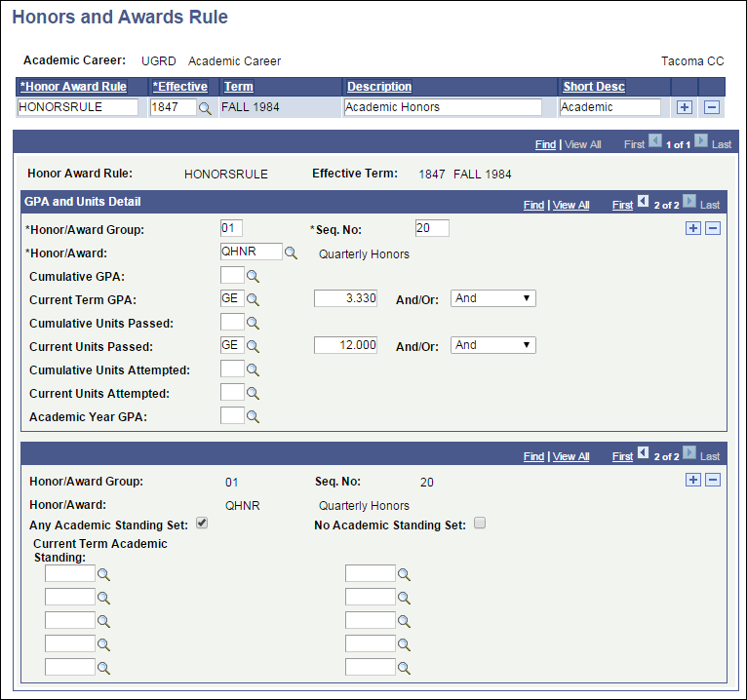The width and height of the screenshot is (747, 700).
Task: Go to First row in GPA and Units Detail
Action: [622, 205]
